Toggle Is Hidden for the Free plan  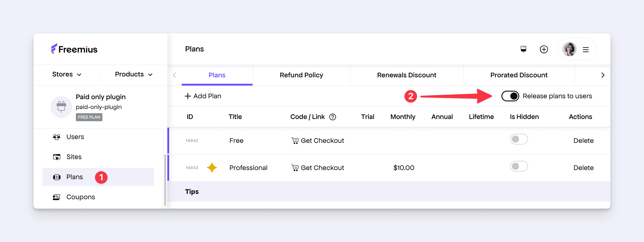[519, 139]
